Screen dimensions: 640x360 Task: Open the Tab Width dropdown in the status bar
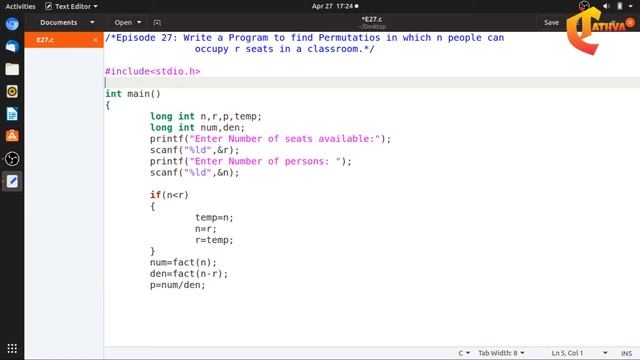(501, 353)
